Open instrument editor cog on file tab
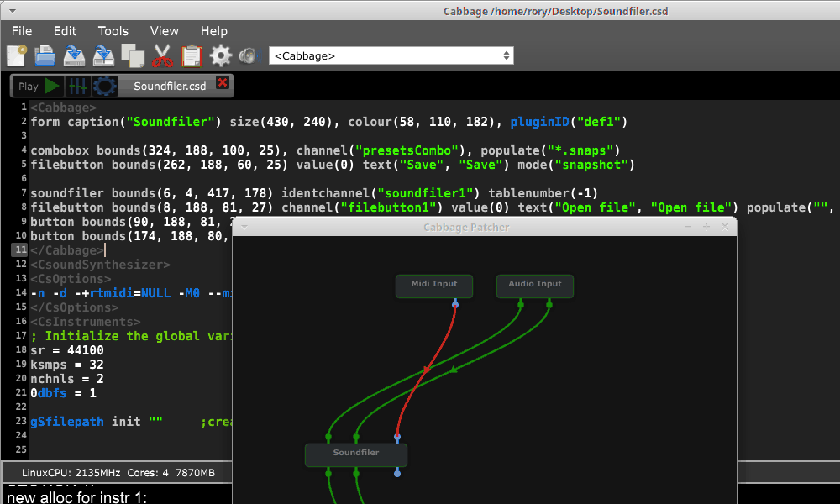The height and width of the screenshot is (504, 840). [x=105, y=86]
